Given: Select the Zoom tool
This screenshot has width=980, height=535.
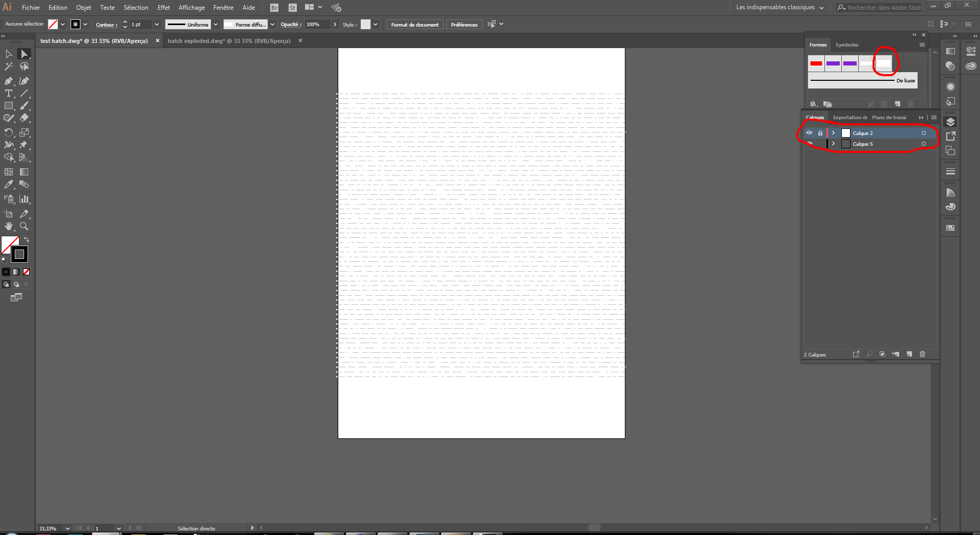Looking at the screenshot, I should pos(24,226).
